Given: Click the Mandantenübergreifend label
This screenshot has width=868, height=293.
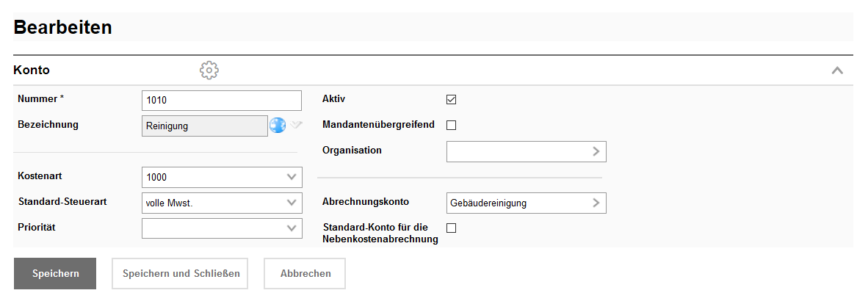Looking at the screenshot, I should pos(378,125).
